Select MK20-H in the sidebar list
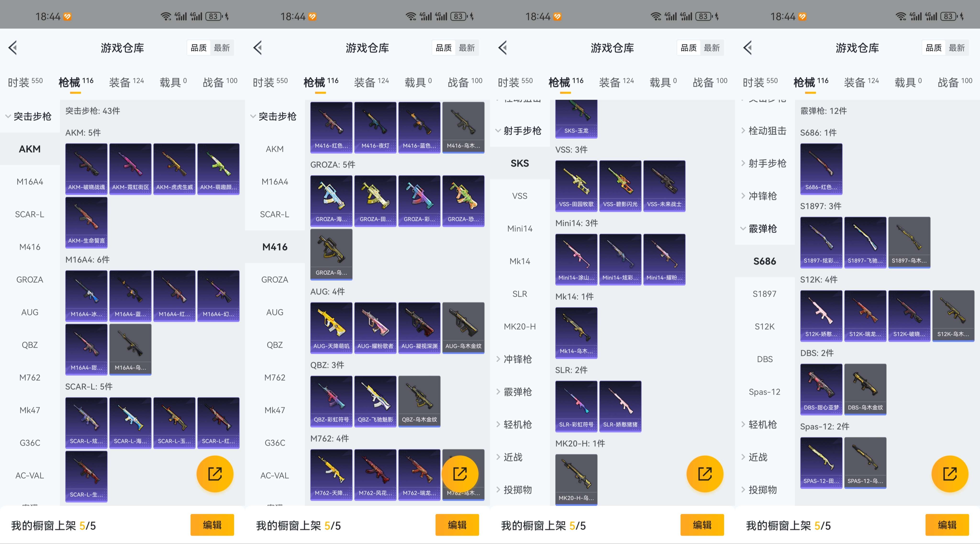 (520, 327)
